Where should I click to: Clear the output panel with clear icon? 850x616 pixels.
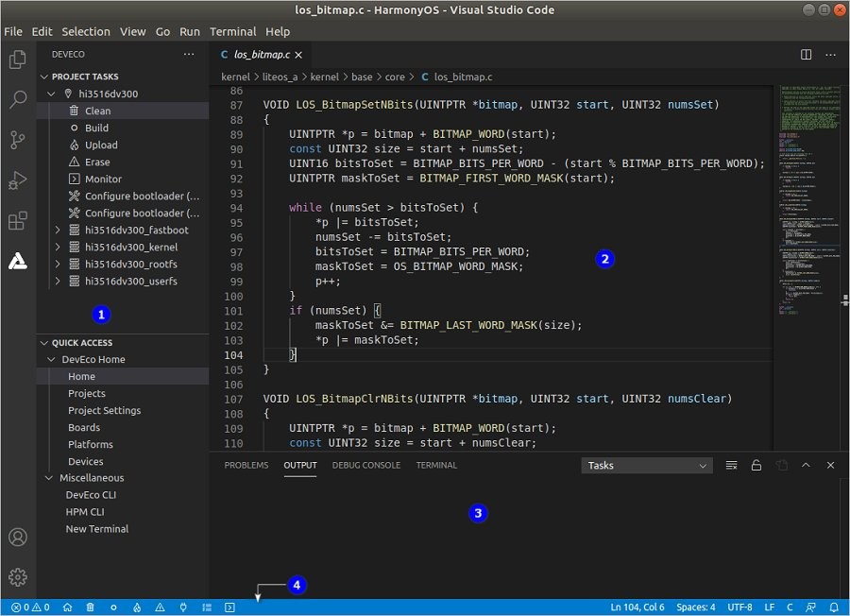point(731,465)
